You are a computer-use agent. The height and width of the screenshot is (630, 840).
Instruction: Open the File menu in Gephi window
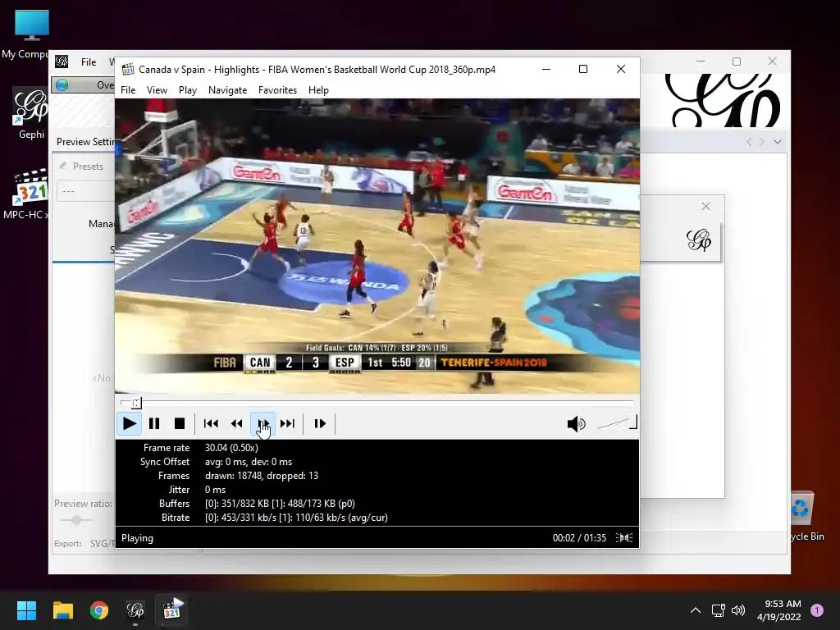(x=89, y=62)
